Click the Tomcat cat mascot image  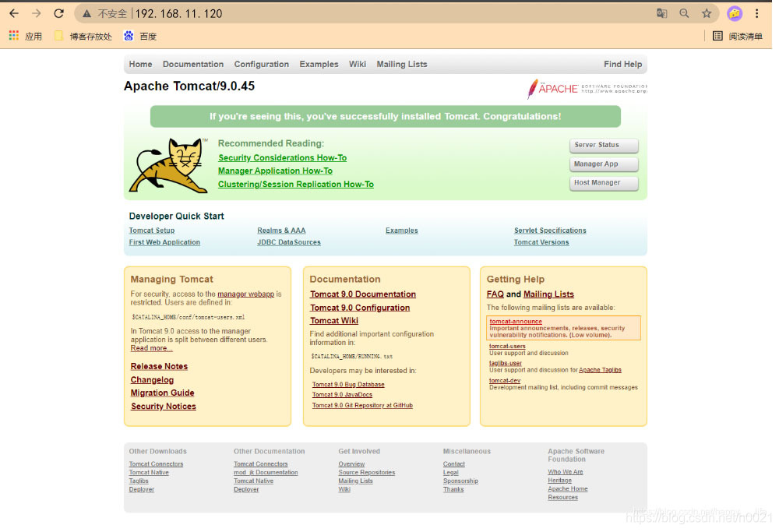(168, 165)
